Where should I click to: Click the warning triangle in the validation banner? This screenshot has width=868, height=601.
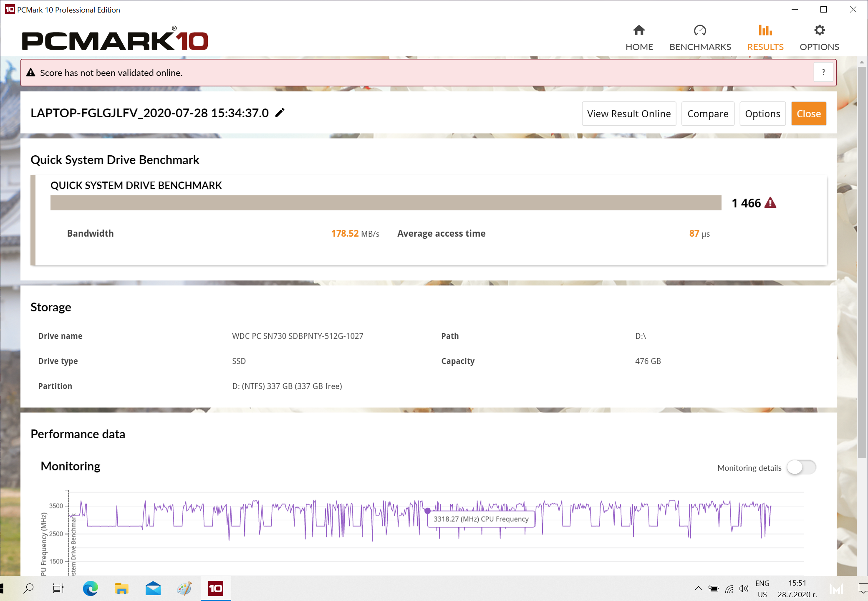coord(30,73)
